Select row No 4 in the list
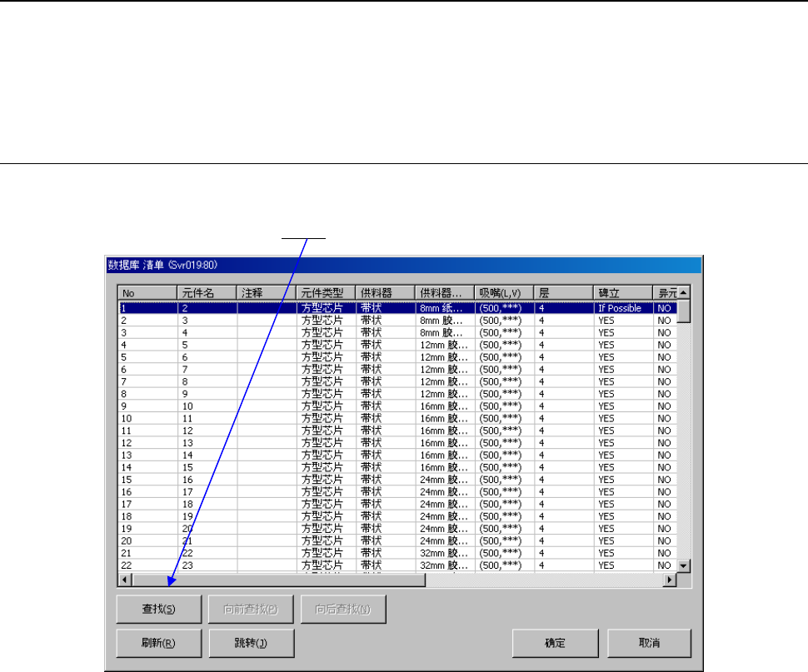 [397, 345]
